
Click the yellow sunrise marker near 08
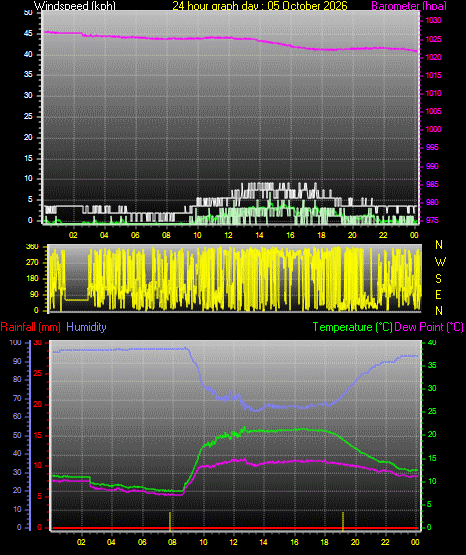coord(170,521)
